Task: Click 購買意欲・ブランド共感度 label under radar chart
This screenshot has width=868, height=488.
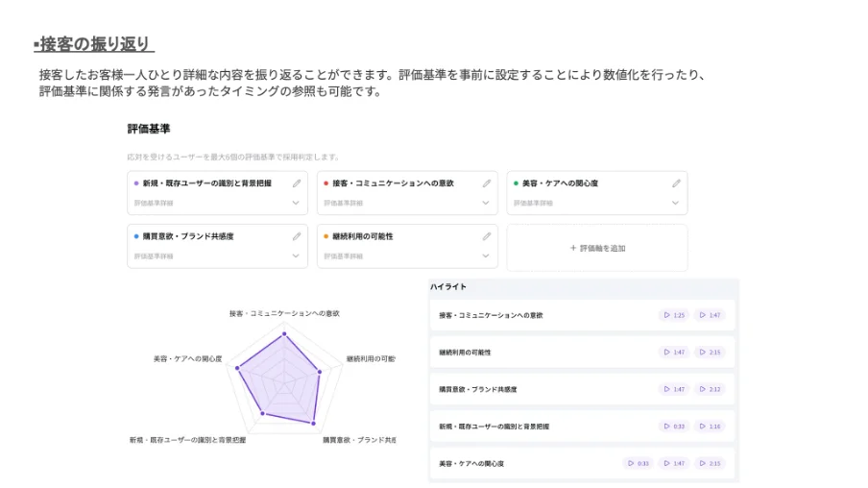Action: [x=359, y=440]
